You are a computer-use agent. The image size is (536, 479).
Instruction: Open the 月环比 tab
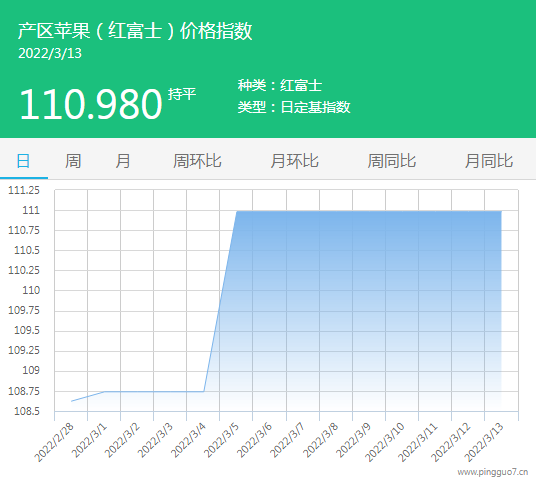click(294, 161)
